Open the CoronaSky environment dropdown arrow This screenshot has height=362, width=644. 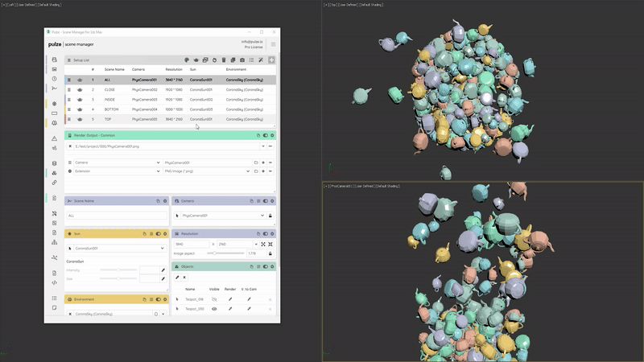163,314
